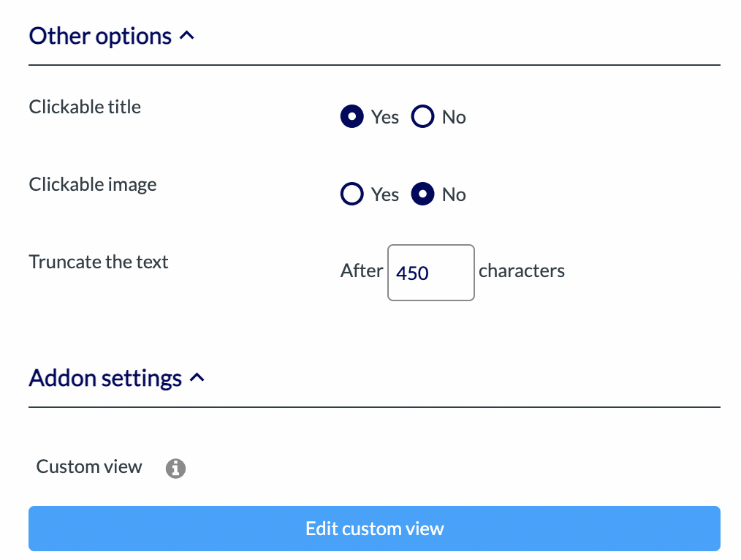Click the No text label for Clickable title
The height and width of the screenshot is (560, 741).
pyautogui.click(x=454, y=117)
